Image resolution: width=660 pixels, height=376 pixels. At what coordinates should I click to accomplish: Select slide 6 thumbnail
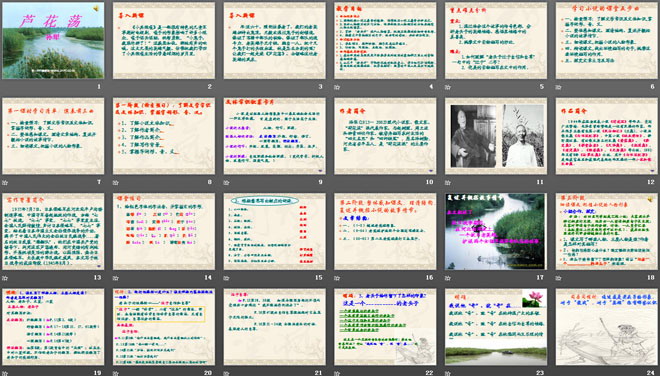click(607, 40)
